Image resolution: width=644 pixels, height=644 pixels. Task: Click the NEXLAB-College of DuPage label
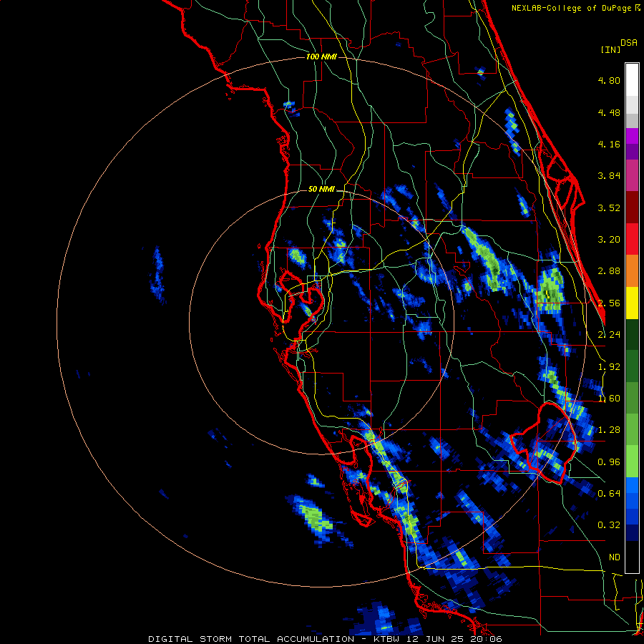pyautogui.click(x=573, y=8)
